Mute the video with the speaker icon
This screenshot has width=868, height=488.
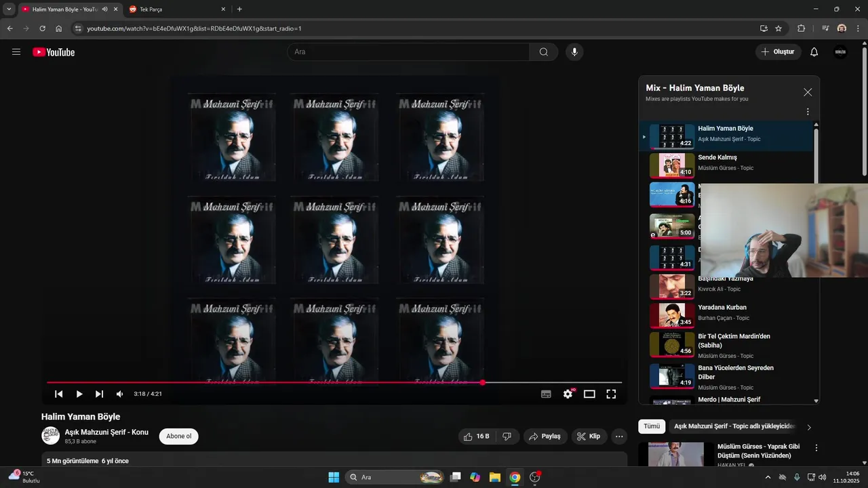pos(120,394)
